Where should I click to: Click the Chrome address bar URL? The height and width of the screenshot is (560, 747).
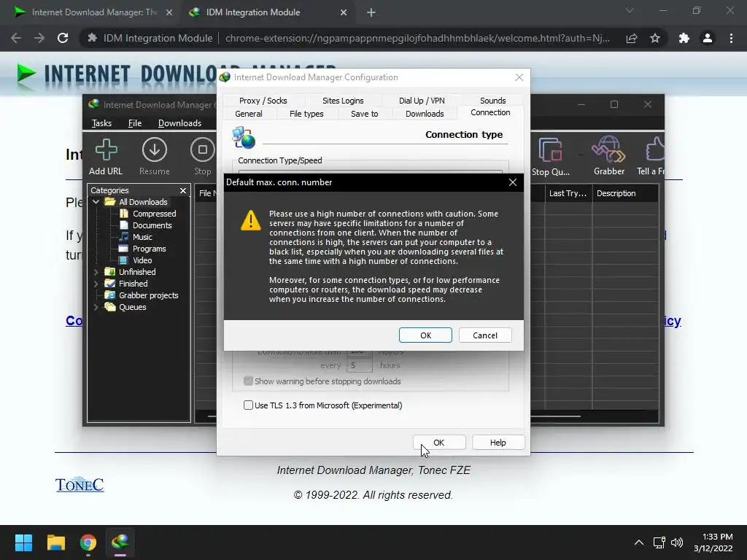[417, 38]
